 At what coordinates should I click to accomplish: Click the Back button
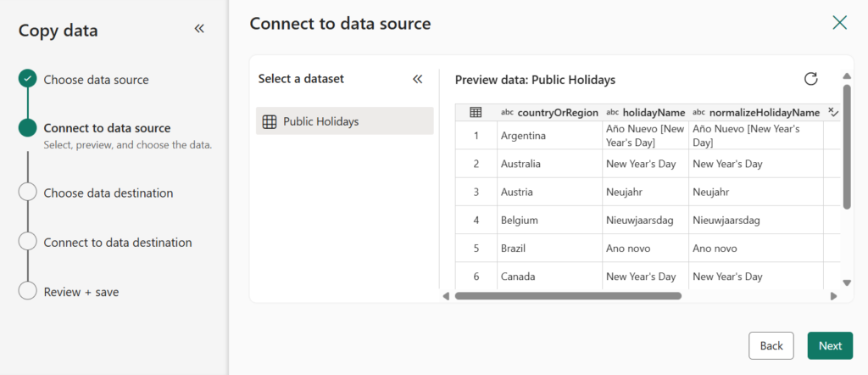click(771, 345)
